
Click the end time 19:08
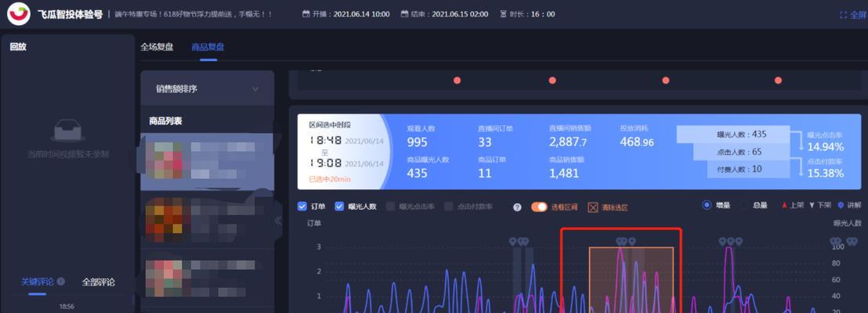click(x=325, y=164)
